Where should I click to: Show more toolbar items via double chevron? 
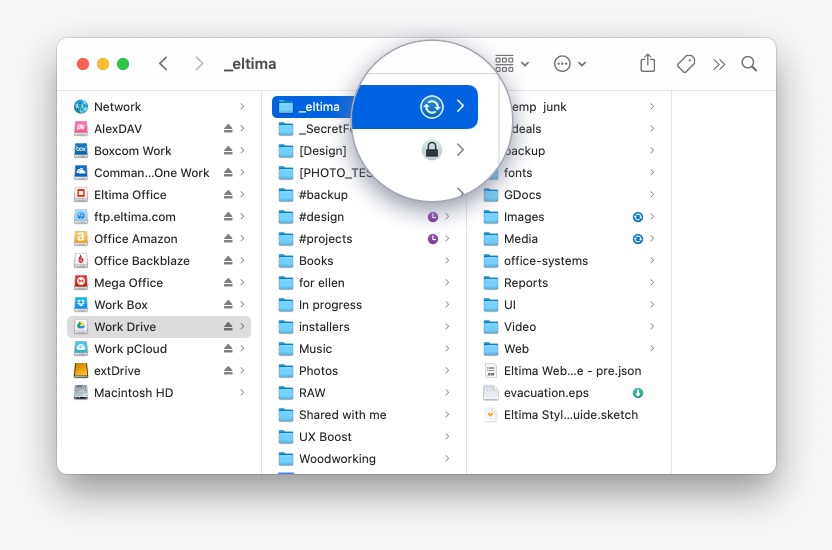coord(719,65)
